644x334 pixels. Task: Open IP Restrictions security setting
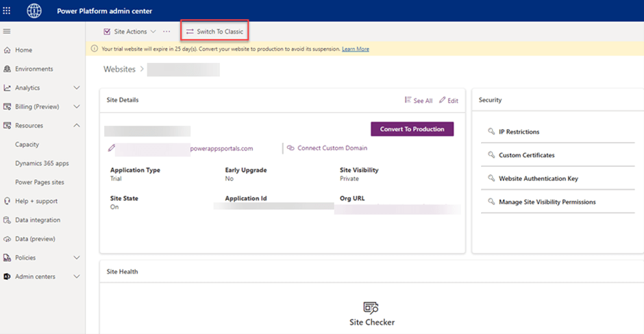[519, 132]
